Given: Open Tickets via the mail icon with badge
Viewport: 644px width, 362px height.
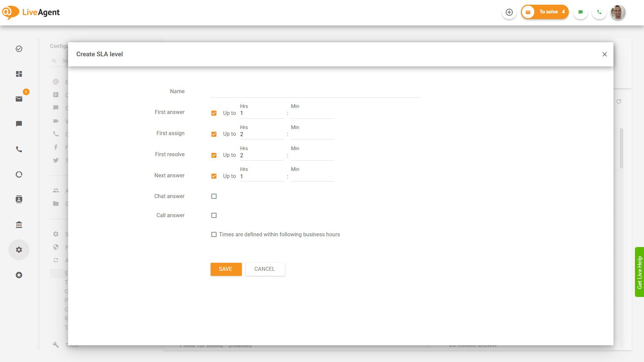Looking at the screenshot, I should click(x=19, y=99).
